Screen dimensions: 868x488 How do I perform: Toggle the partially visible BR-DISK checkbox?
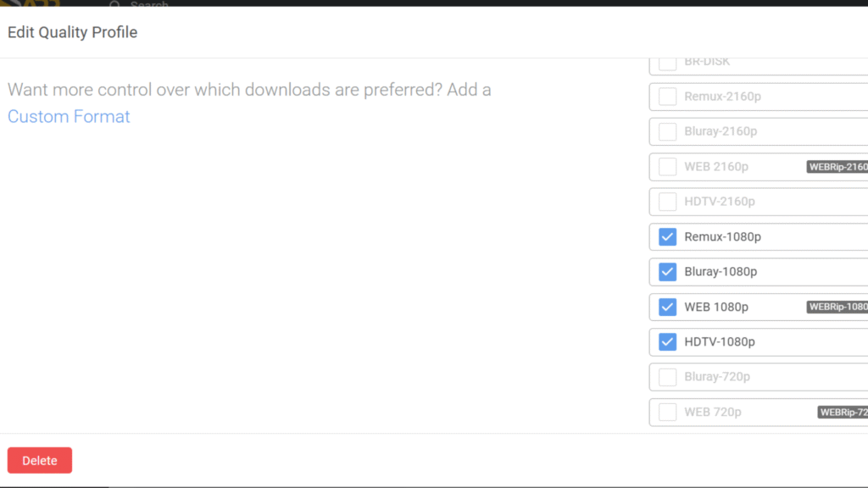click(668, 63)
